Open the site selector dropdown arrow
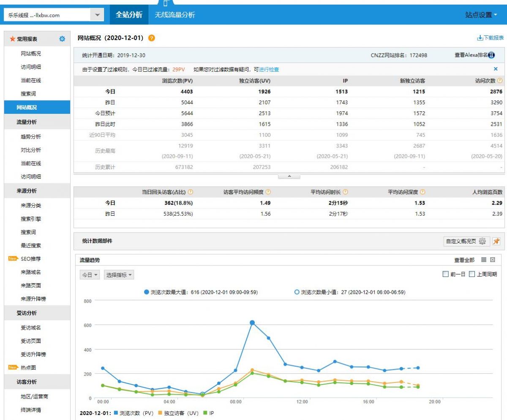Viewport: 507px width, 420px height. point(97,15)
